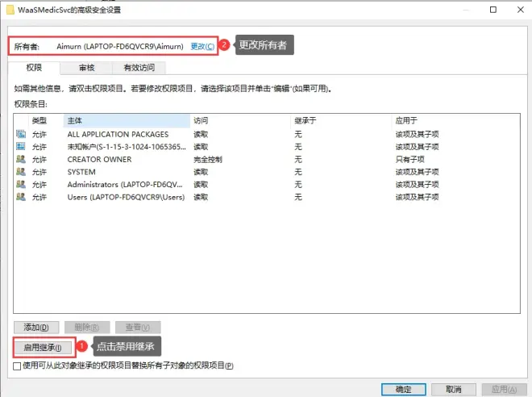
Task: Click 读取 access value in SYSTEM row
Action: tap(201, 172)
